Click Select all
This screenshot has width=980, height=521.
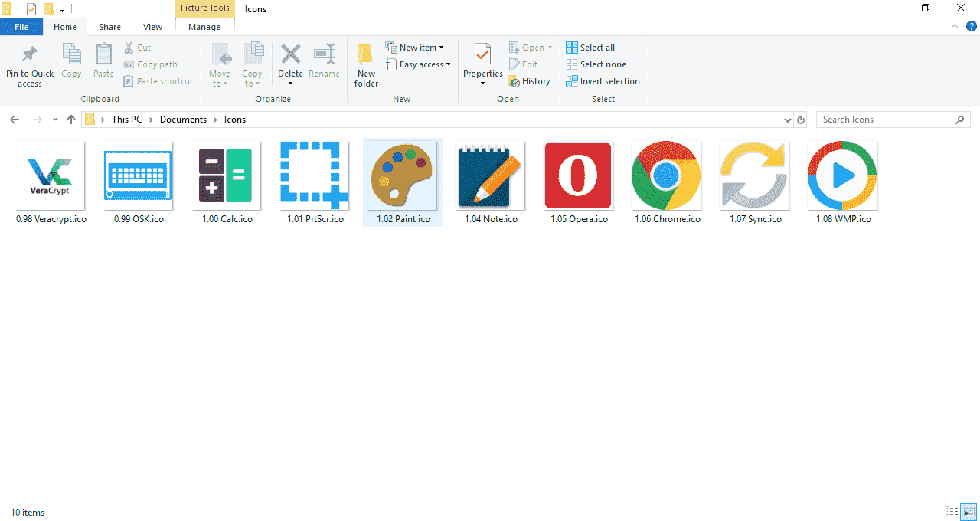[590, 48]
